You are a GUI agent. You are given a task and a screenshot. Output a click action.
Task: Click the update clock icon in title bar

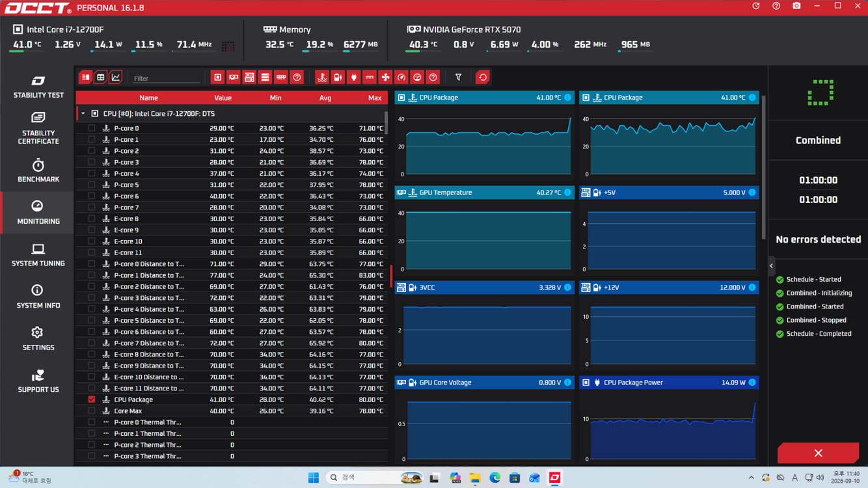[756, 7]
